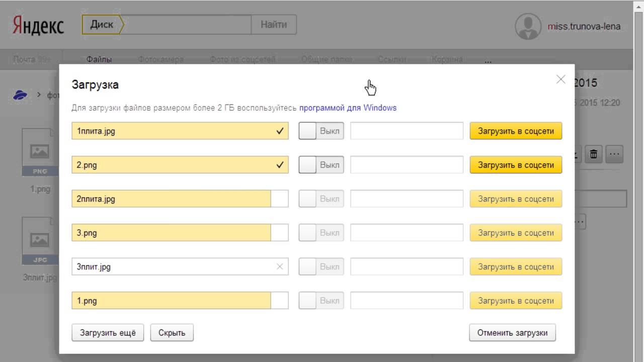The image size is (644, 362).
Task: Click the link field beside 1.png upload
Action: tap(407, 301)
